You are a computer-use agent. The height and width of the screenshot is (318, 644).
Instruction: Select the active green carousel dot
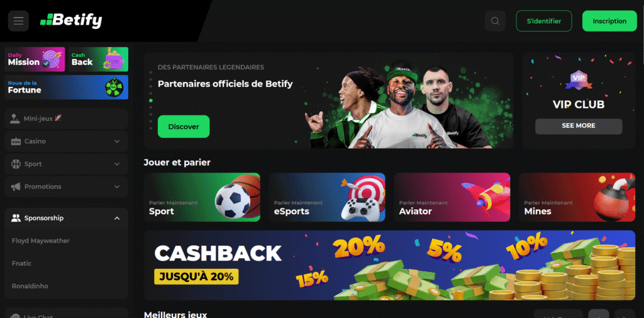tap(151, 100)
